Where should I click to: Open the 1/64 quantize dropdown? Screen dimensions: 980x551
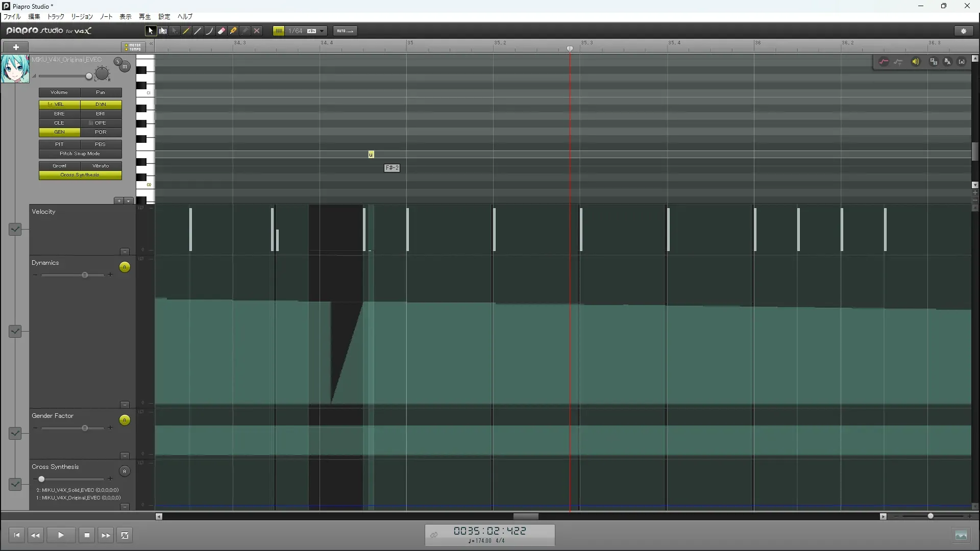[x=322, y=31]
